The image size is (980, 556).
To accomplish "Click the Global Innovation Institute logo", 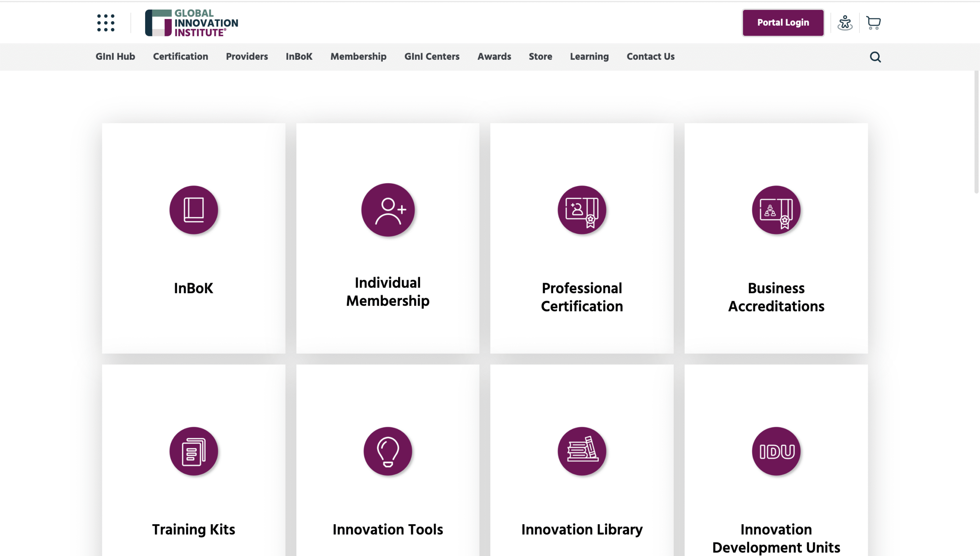I will 191,23.
